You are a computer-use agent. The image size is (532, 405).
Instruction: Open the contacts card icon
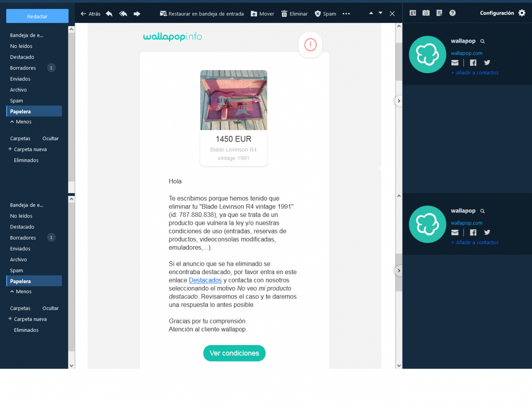tap(413, 13)
